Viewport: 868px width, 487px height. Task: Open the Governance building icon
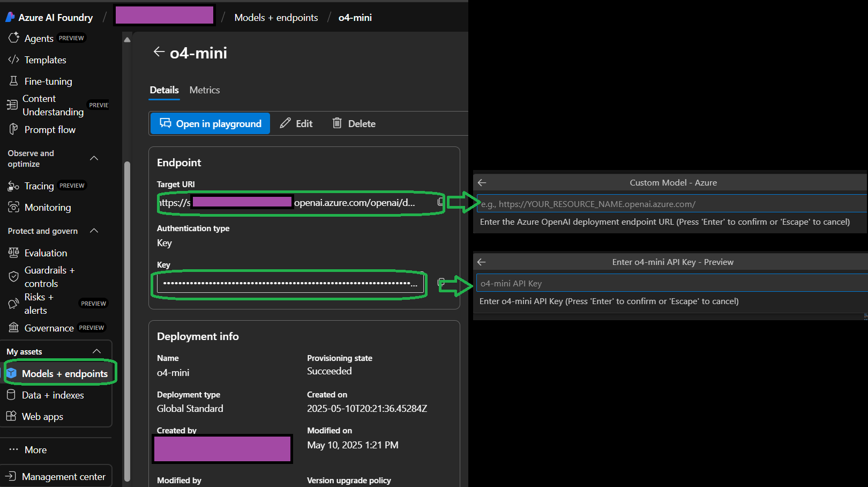pos(13,328)
